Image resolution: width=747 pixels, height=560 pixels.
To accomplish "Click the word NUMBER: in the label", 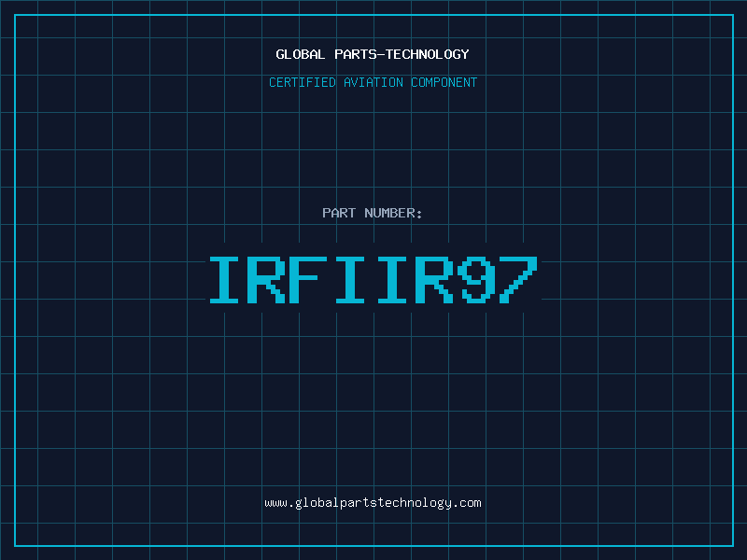I will pos(393,213).
